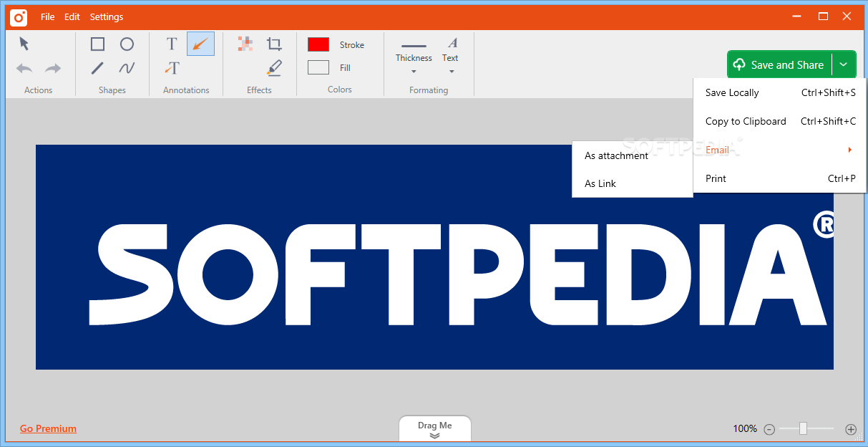Click the Save and Share dropdown chevron
This screenshot has height=447, width=868.
(844, 64)
